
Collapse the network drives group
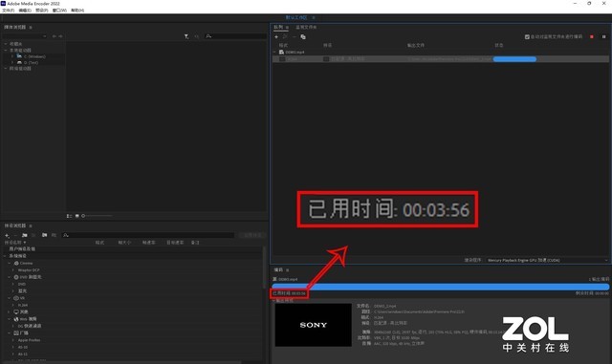pos(6,68)
